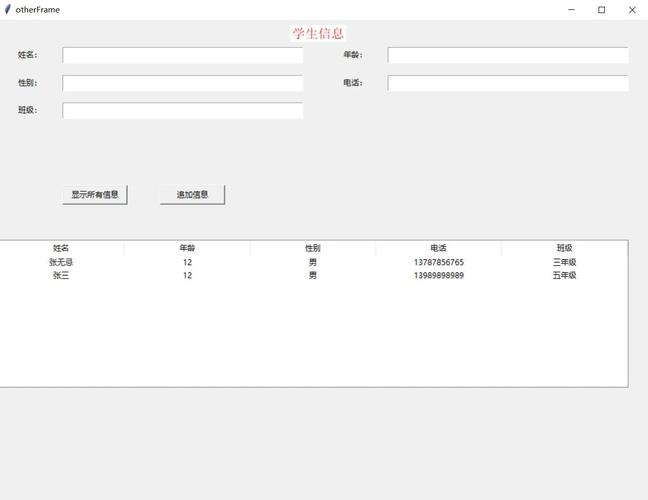Select the 班级 entry field

point(182,111)
